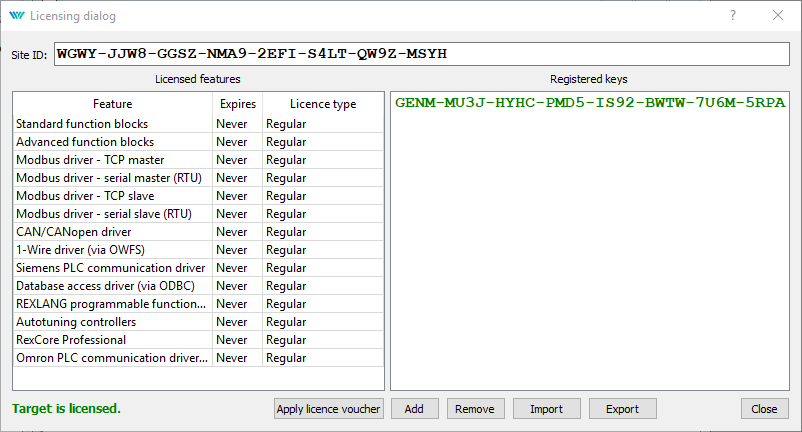Export the registered keys

pyautogui.click(x=622, y=409)
